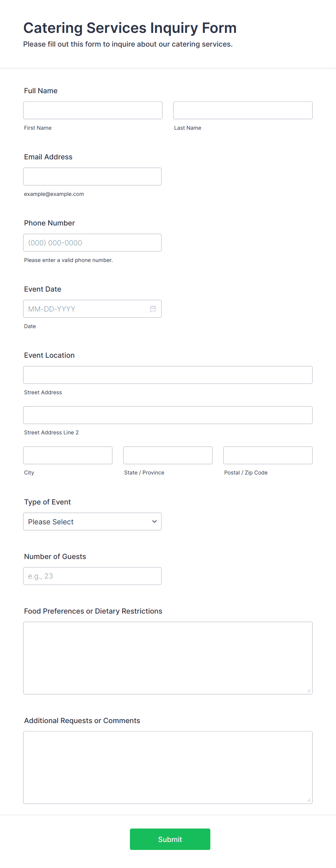Focus the First Name field
This screenshot has width=336, height=868.
click(93, 110)
